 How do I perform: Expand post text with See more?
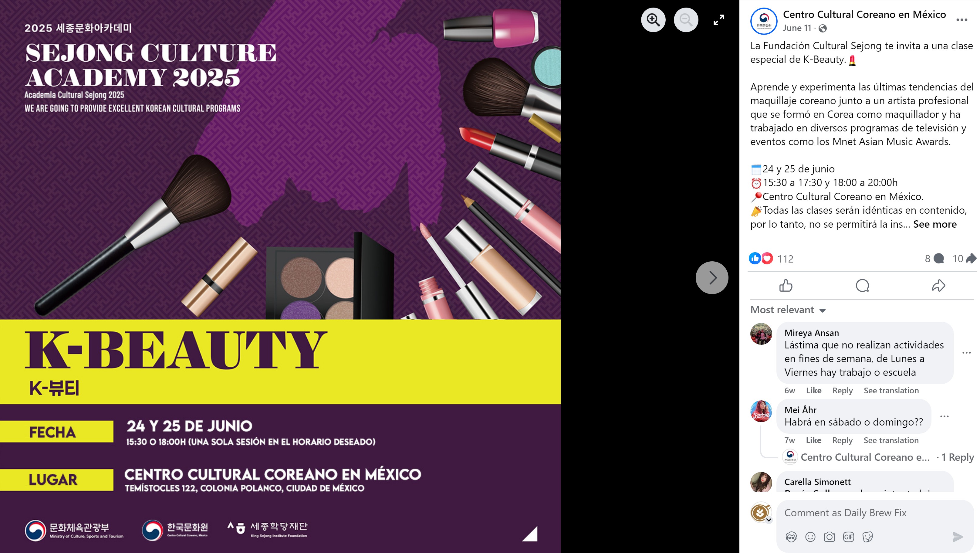935,224
